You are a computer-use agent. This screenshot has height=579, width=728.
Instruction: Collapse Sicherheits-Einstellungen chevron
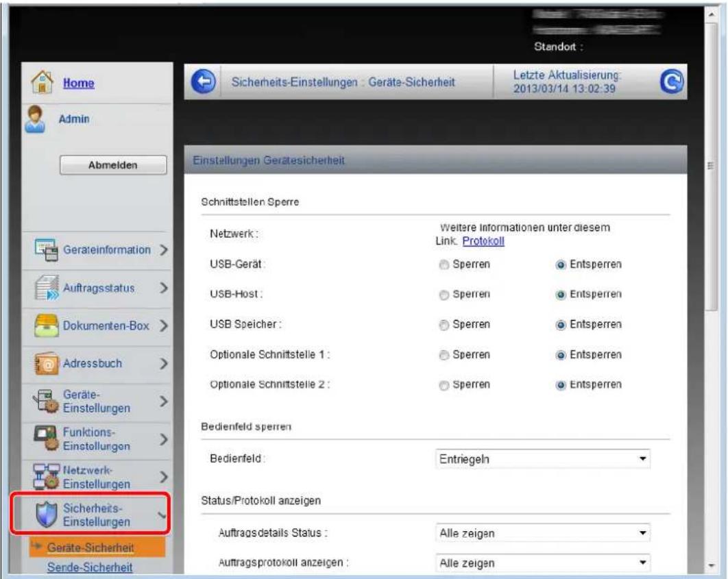(x=162, y=515)
